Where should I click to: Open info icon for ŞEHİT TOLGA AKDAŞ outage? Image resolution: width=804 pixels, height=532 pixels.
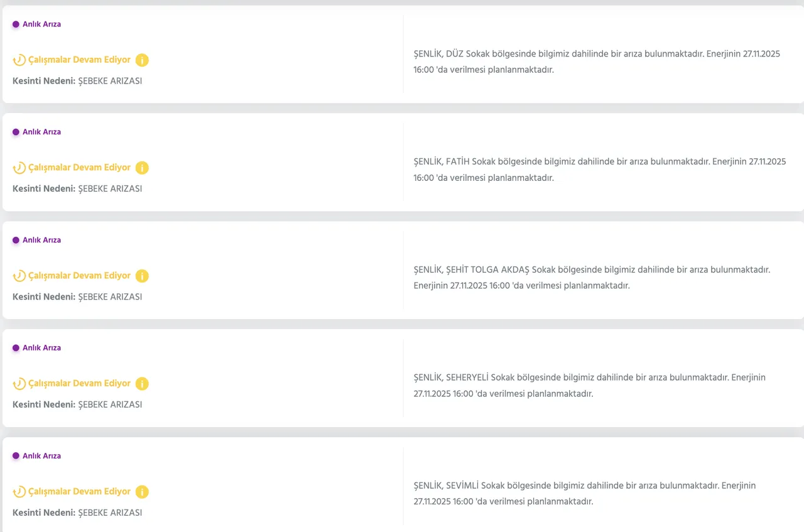142,276
